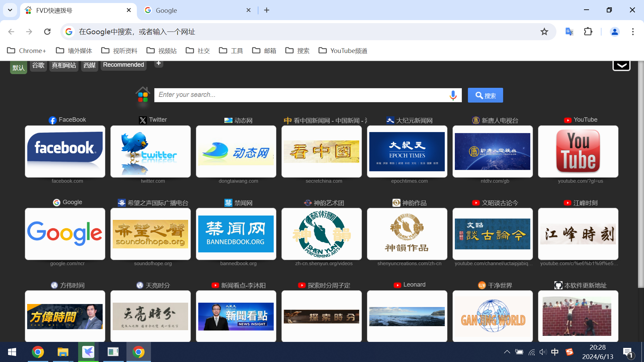Open the Windows Start menu

[12, 352]
